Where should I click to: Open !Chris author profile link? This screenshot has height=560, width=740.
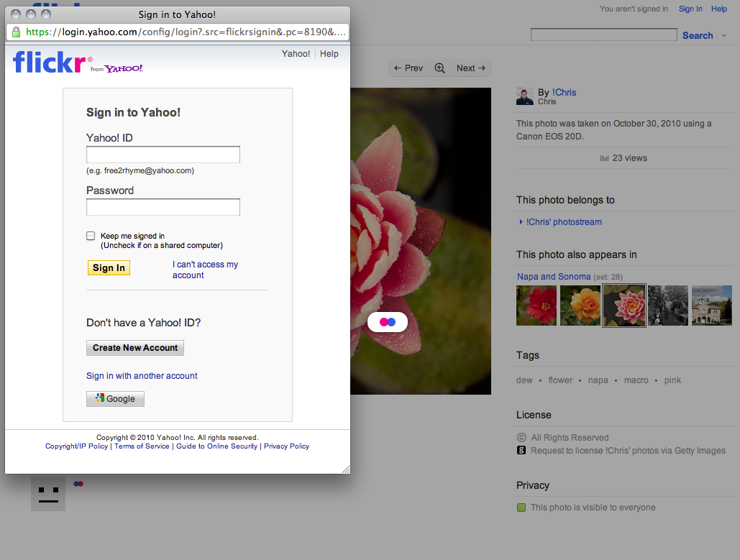(x=564, y=93)
